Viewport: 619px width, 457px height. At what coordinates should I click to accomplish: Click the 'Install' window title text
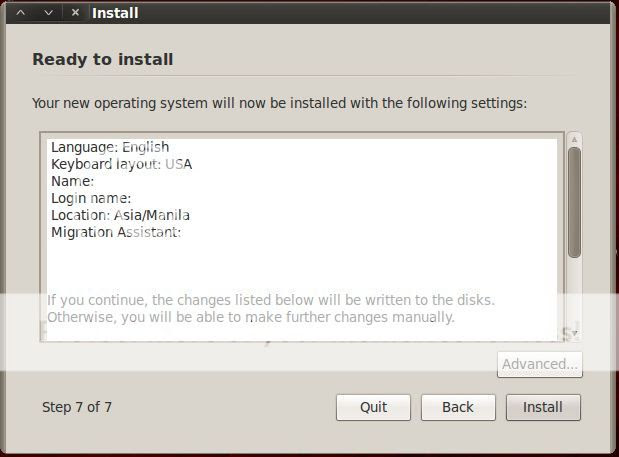pos(115,13)
